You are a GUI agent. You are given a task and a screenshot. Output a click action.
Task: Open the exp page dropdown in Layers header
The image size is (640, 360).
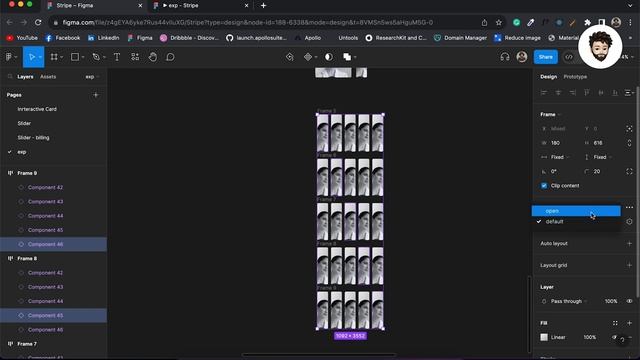(93, 77)
